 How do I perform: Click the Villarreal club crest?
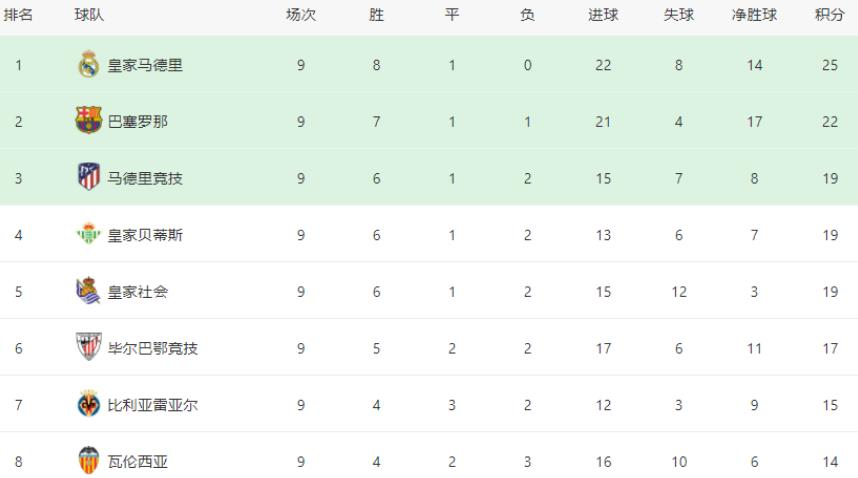(88, 404)
